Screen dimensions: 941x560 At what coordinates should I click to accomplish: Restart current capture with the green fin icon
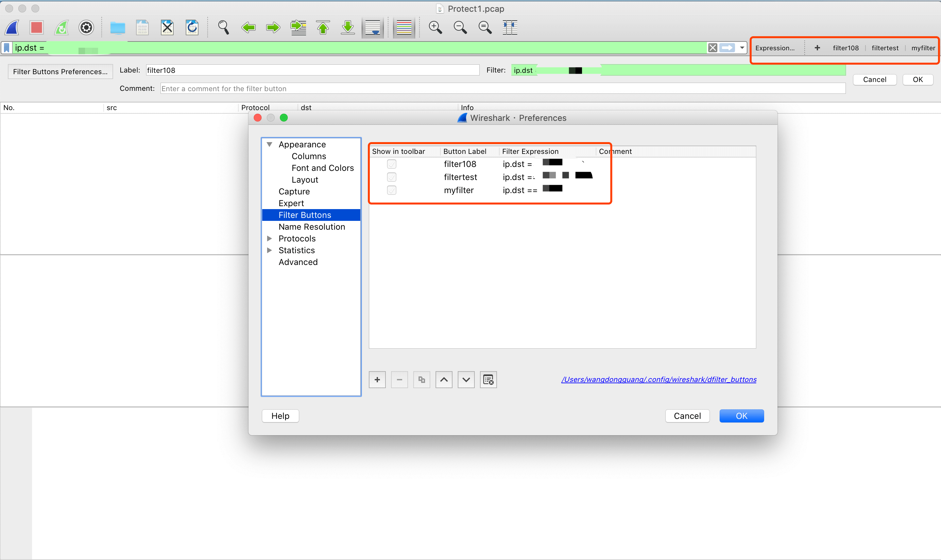pos(61,27)
